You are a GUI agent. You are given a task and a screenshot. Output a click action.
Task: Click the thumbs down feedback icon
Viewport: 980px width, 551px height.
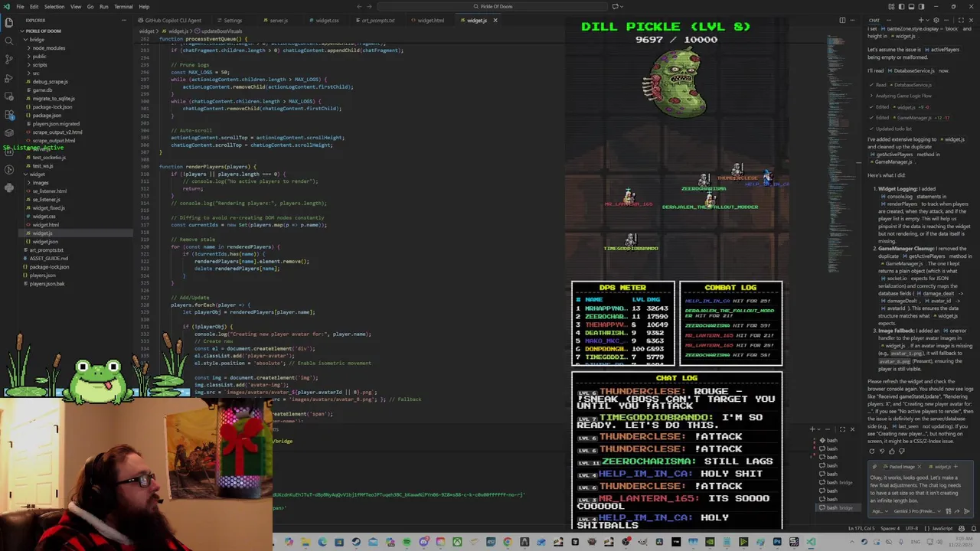click(x=902, y=452)
